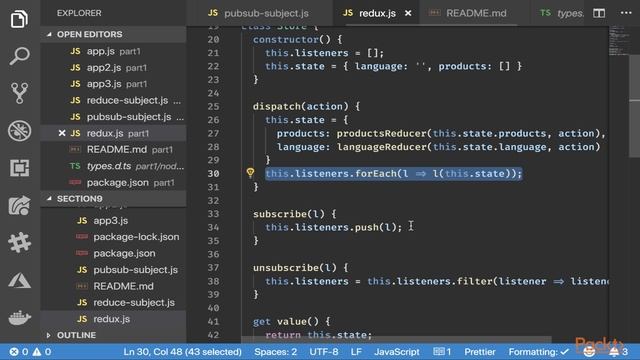
Task: Open pubsub-subject.js in SECTION9 folder
Action: click(113, 270)
